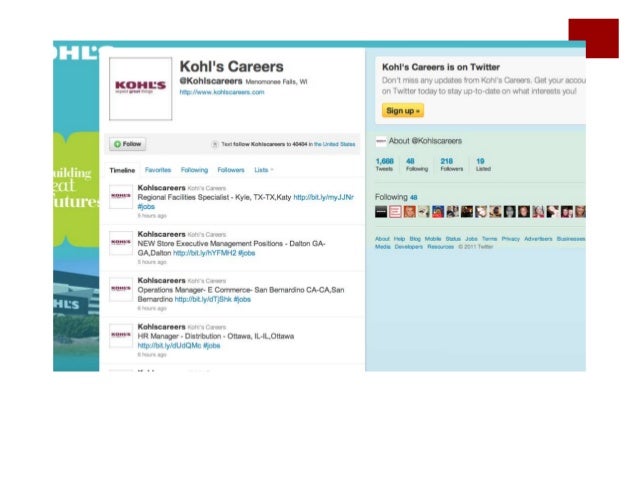Click avatar beside Store Executive Management tweet

point(121,243)
